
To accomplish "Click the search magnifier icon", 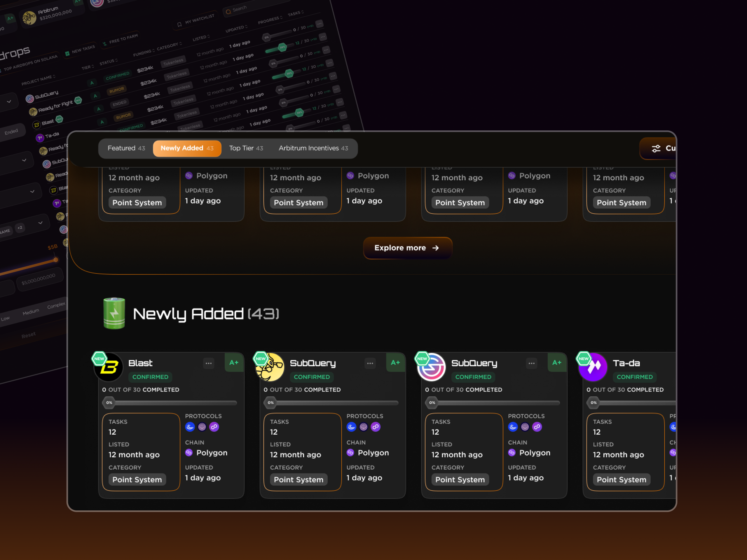I will 228,12.
